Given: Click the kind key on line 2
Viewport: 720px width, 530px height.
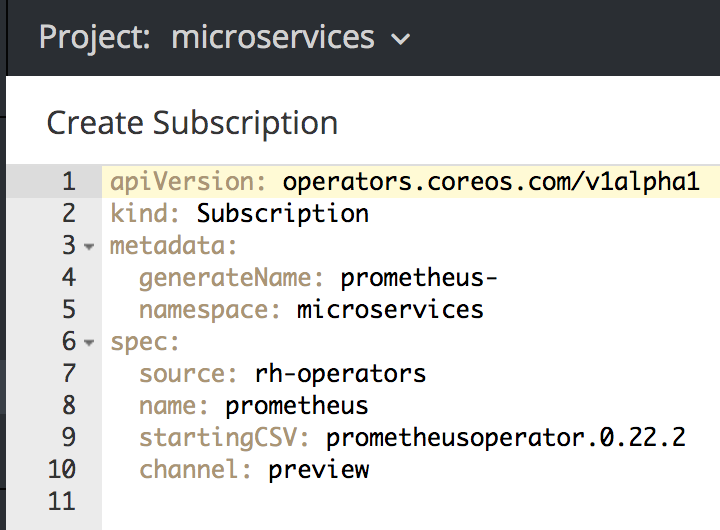Looking at the screenshot, I should [145, 214].
